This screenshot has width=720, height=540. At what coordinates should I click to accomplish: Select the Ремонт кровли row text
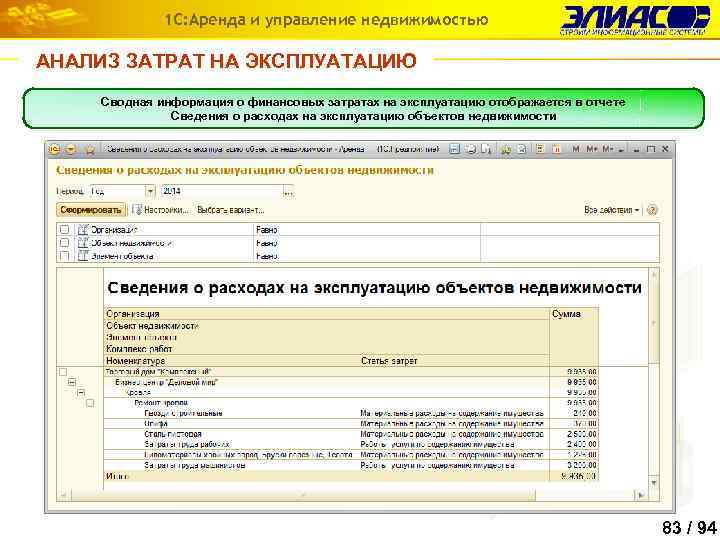[x=161, y=403]
